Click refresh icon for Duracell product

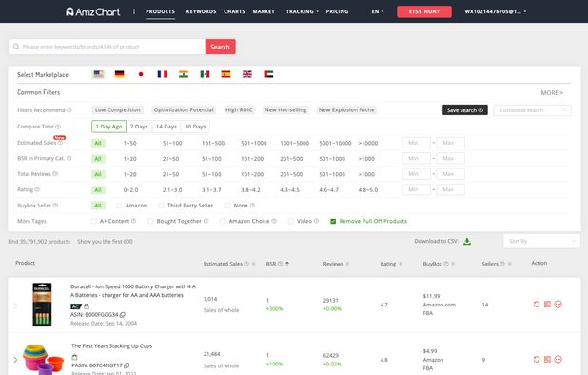point(537,305)
